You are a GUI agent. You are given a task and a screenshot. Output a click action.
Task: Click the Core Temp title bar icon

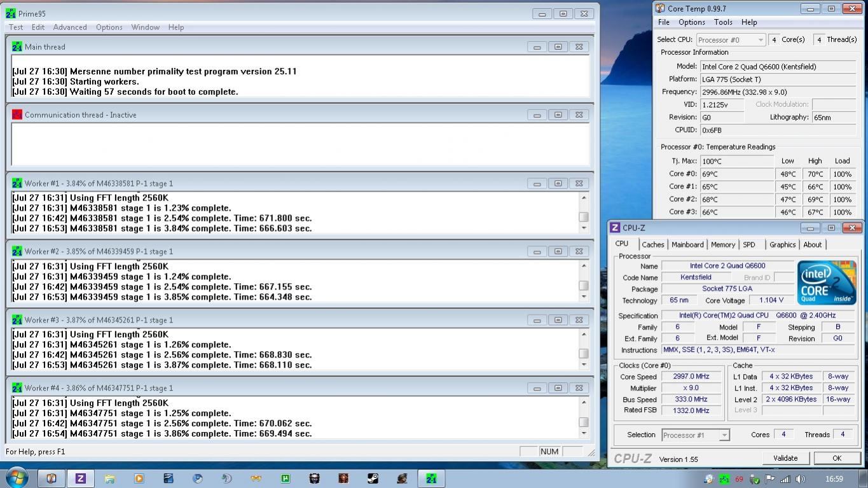click(x=660, y=9)
